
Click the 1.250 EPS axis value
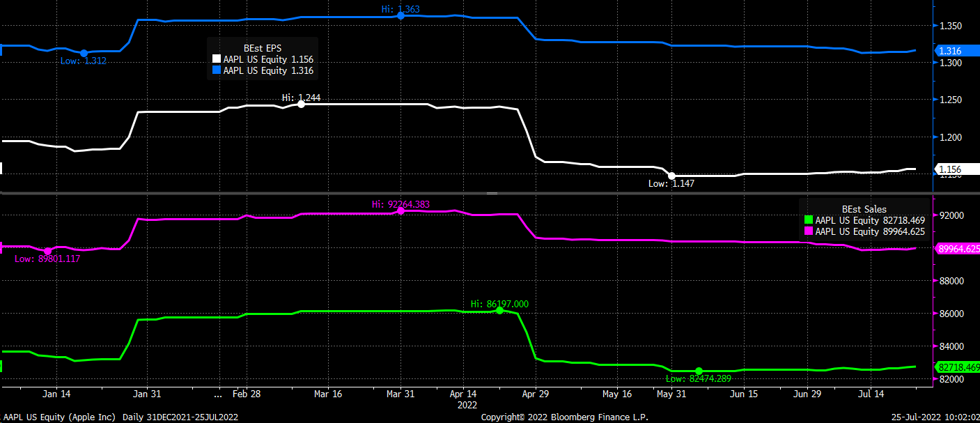tap(950, 100)
